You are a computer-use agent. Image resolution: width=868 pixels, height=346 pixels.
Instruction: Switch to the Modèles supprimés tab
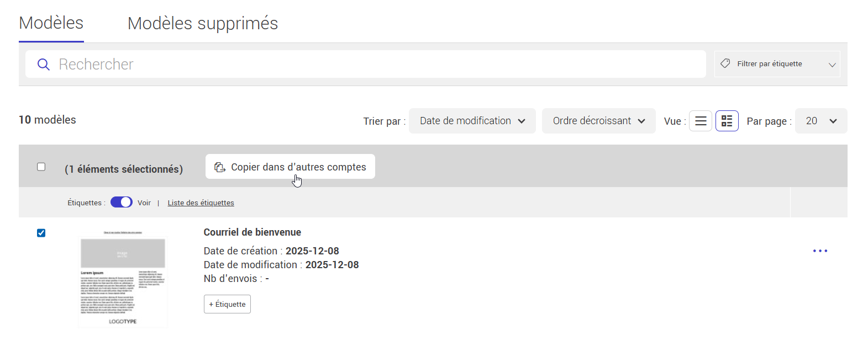tap(202, 23)
